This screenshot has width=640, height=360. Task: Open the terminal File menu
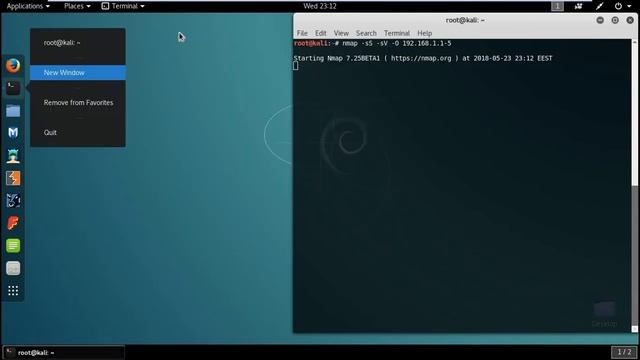coord(302,33)
